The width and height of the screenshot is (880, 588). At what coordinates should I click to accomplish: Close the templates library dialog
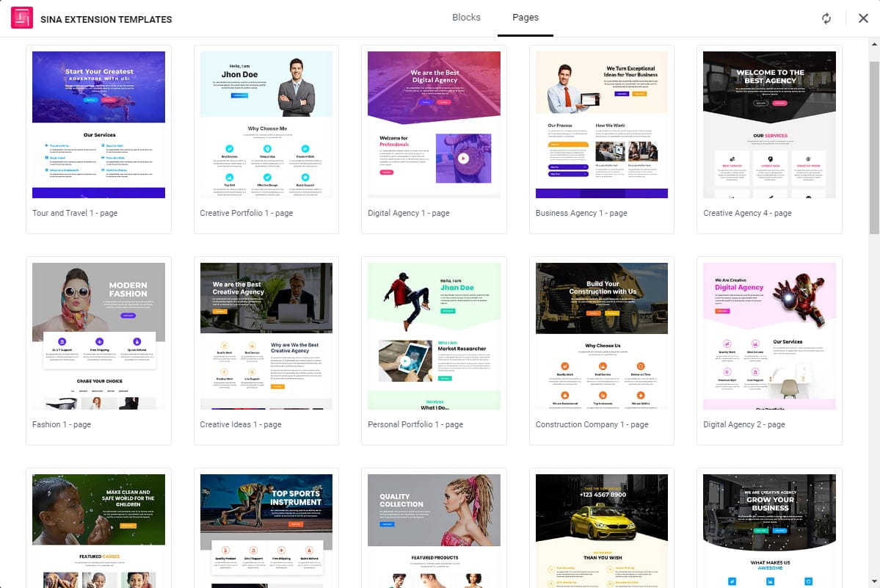863,18
